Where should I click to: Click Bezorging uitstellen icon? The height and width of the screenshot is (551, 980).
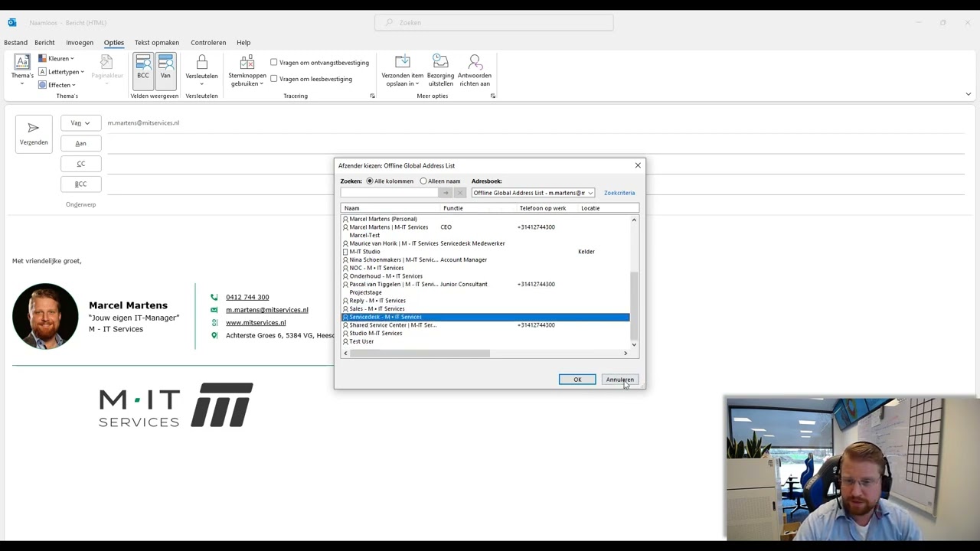[440, 61]
